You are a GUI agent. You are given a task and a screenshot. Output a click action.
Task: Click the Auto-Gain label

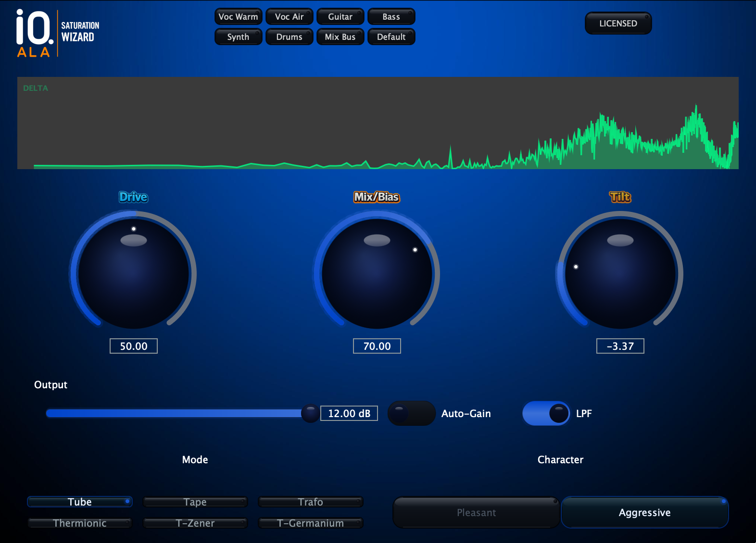point(466,414)
